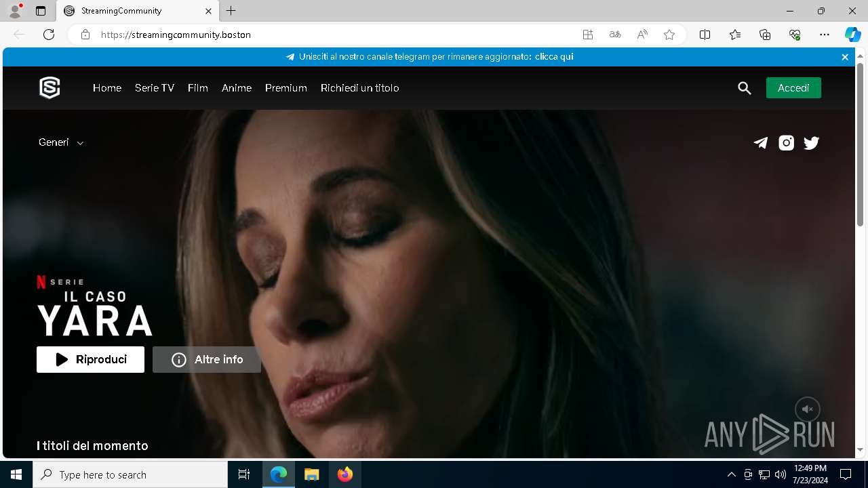Open the Telegram social icon
Screen dimensions: 868x488
click(x=761, y=142)
